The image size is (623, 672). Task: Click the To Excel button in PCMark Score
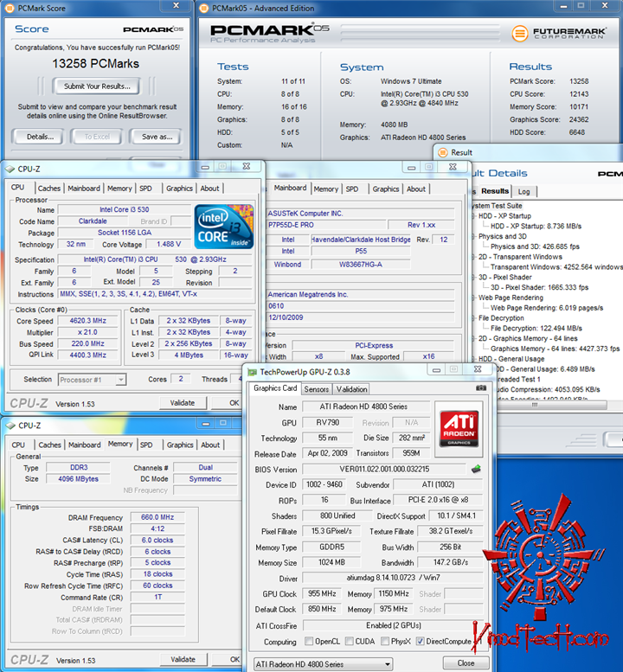click(x=97, y=137)
